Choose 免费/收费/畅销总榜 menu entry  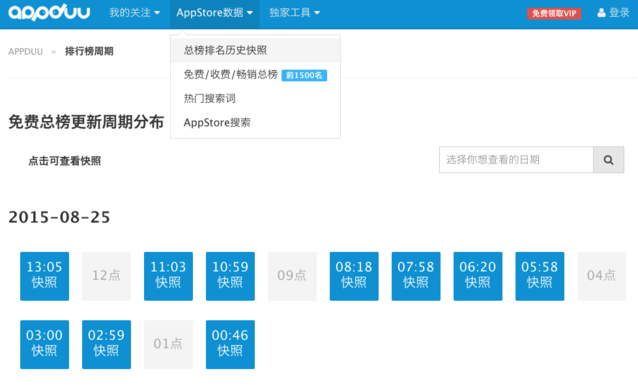[x=256, y=74]
